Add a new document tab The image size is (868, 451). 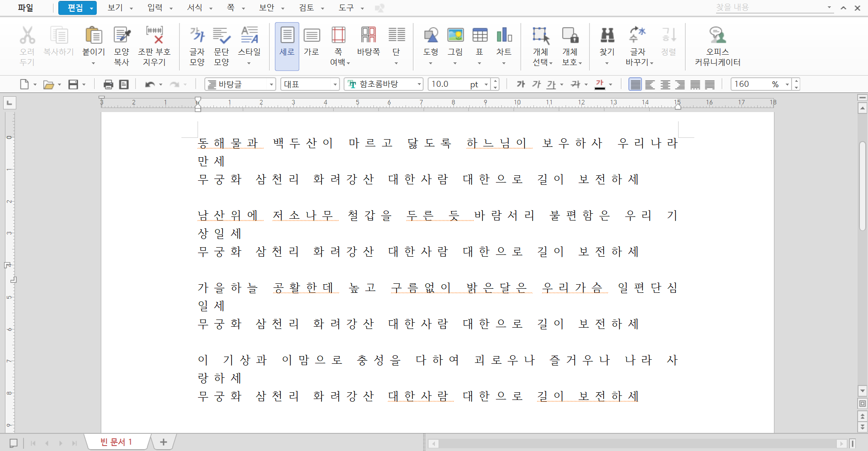[164, 442]
